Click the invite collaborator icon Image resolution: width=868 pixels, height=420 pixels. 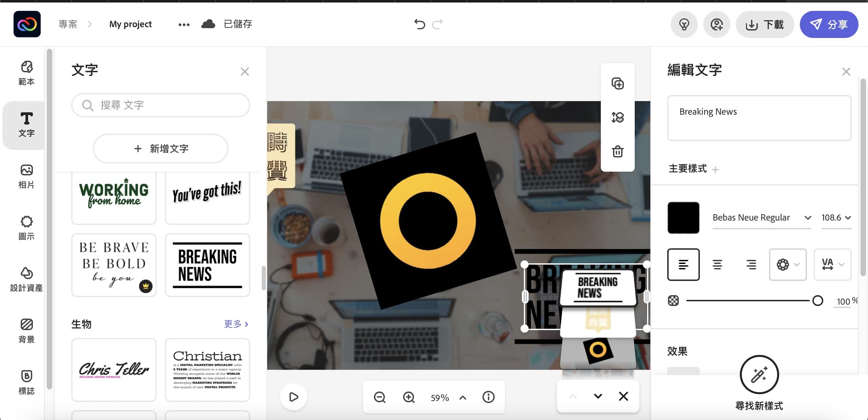pyautogui.click(x=716, y=24)
